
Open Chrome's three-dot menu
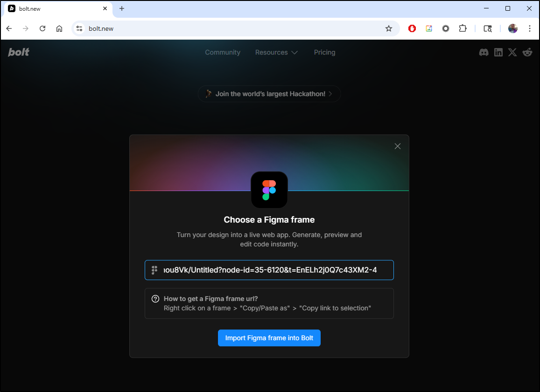pyautogui.click(x=530, y=28)
